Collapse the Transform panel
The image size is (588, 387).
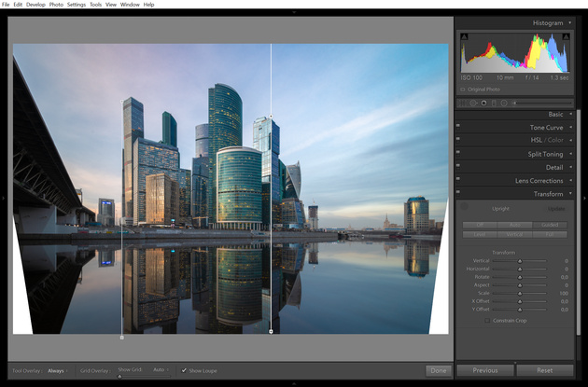coord(571,193)
